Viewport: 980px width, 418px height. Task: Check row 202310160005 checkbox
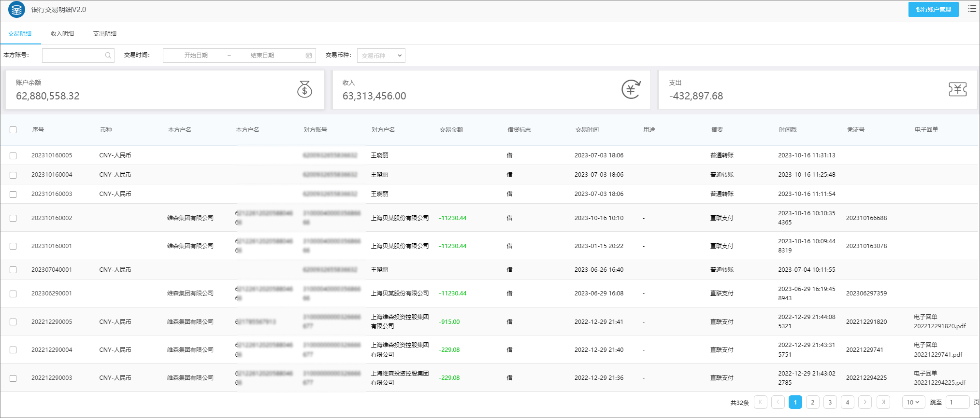tap(13, 156)
